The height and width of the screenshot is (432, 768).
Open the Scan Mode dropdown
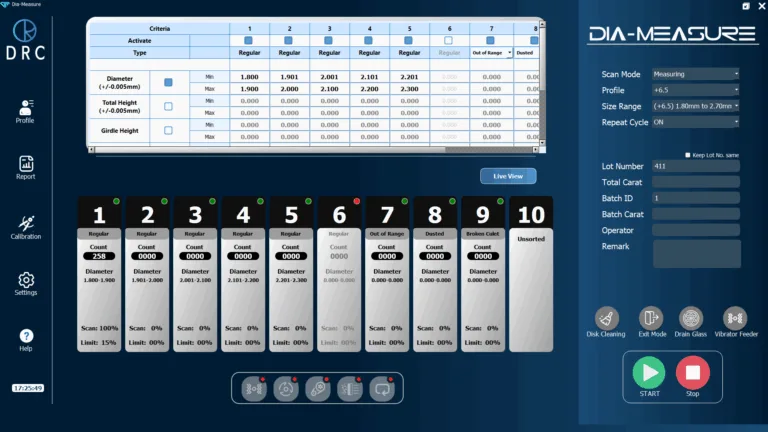click(696, 74)
